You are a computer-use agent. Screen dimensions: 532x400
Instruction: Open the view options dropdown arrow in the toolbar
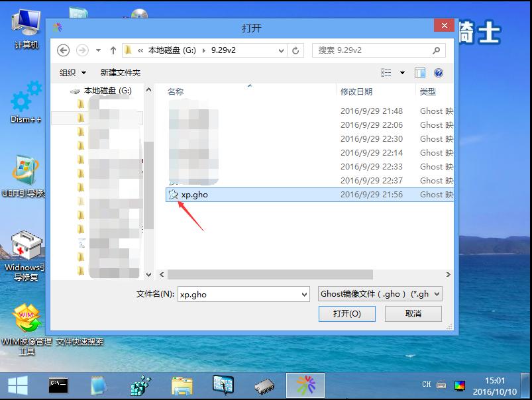(x=402, y=73)
